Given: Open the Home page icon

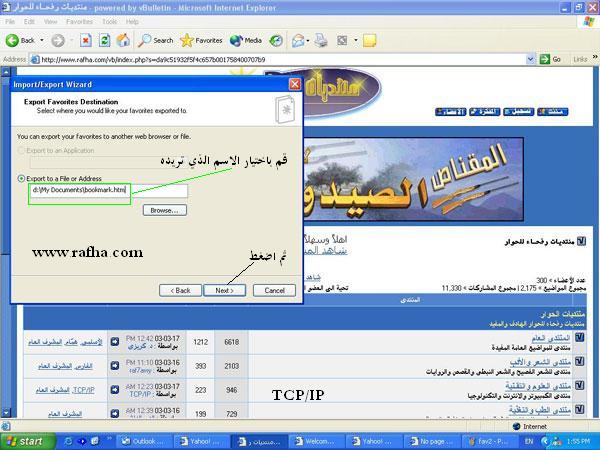Looking at the screenshot, I should (x=123, y=40).
